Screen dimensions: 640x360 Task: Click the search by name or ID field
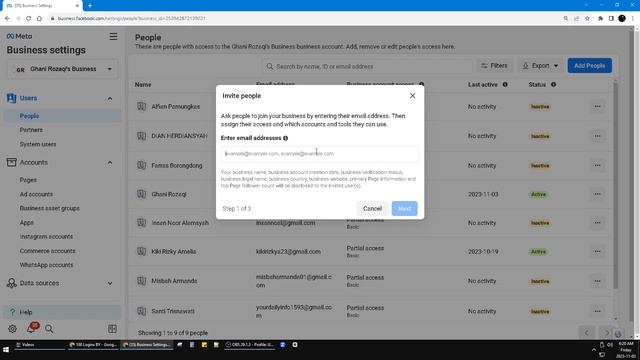pos(366,66)
